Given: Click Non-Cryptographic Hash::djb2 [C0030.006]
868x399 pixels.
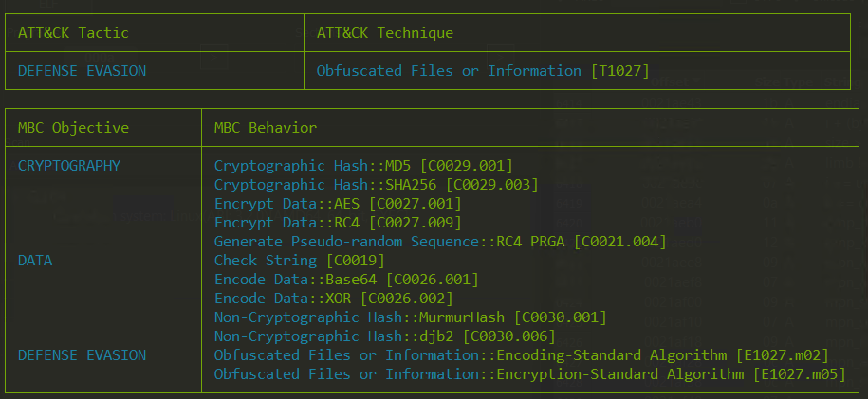Looking at the screenshot, I should click(x=385, y=336).
